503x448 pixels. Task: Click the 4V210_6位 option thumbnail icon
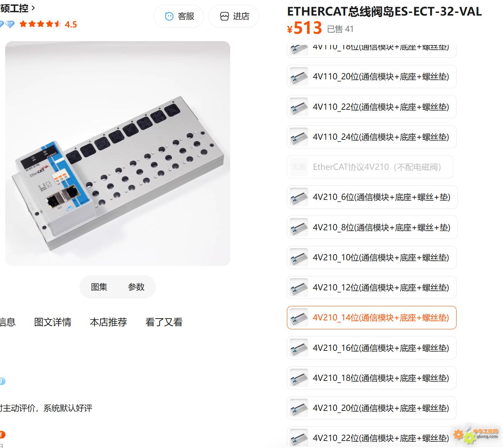[x=299, y=197]
